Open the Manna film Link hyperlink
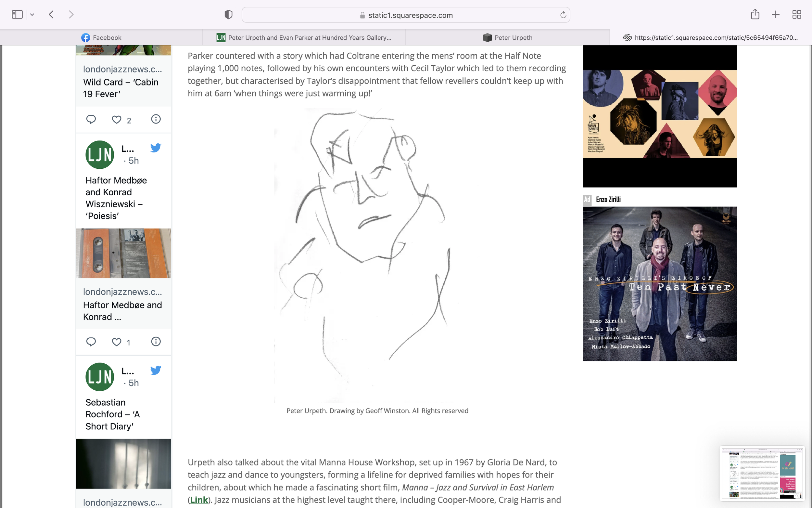 [199, 500]
